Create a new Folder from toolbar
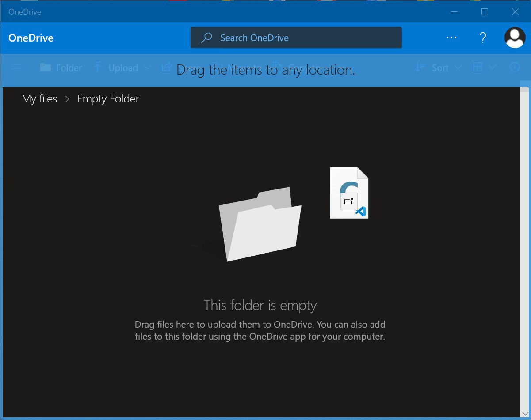This screenshot has width=531, height=420. pyautogui.click(x=61, y=68)
